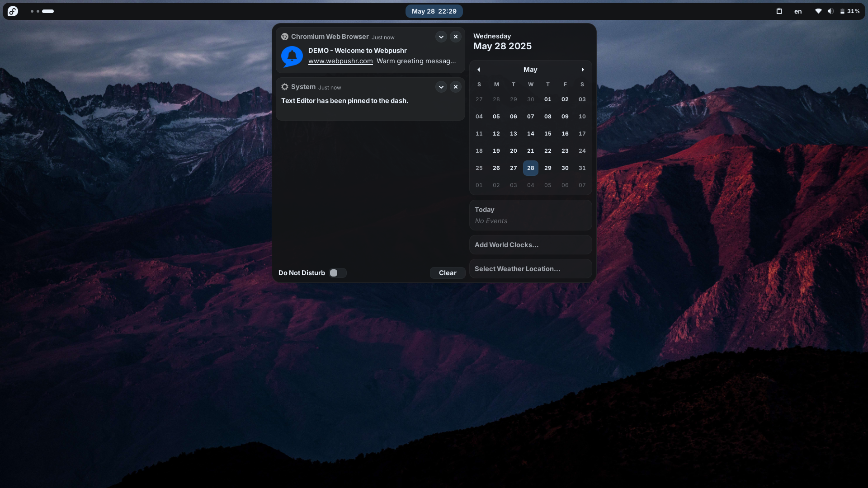
Task: Open the www.webpushr.com link
Action: [340, 61]
